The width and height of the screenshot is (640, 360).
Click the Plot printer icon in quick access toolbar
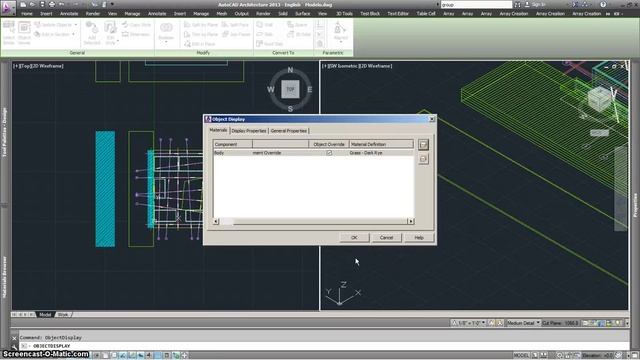pyautogui.click(x=52, y=4)
